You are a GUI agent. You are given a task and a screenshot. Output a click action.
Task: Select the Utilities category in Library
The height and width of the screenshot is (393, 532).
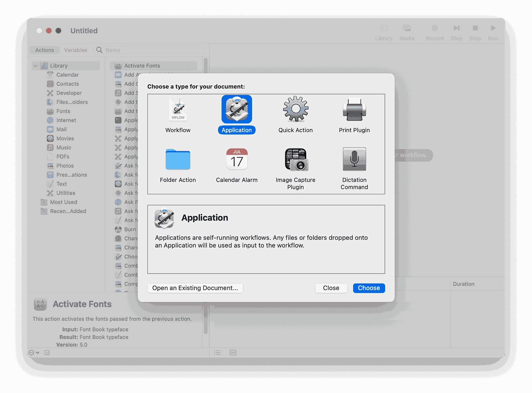point(65,193)
